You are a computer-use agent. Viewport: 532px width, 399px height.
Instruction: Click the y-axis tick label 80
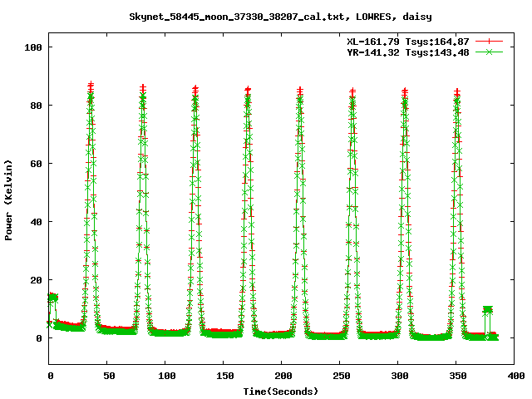tap(37, 106)
